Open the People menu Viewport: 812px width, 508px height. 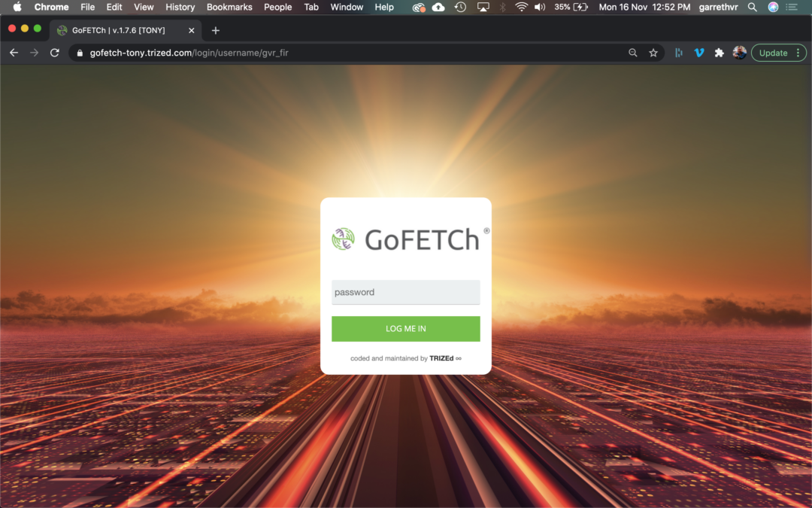tap(277, 8)
